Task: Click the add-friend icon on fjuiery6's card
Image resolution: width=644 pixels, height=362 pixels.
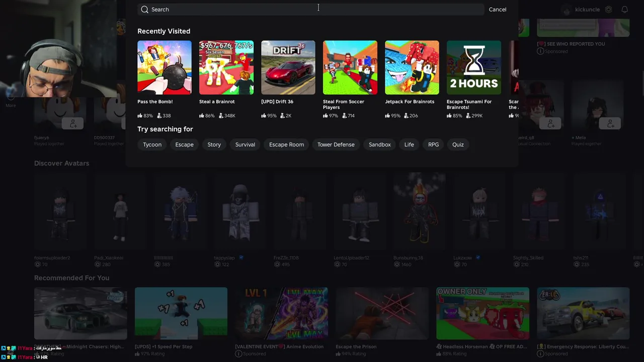Action: (73, 123)
